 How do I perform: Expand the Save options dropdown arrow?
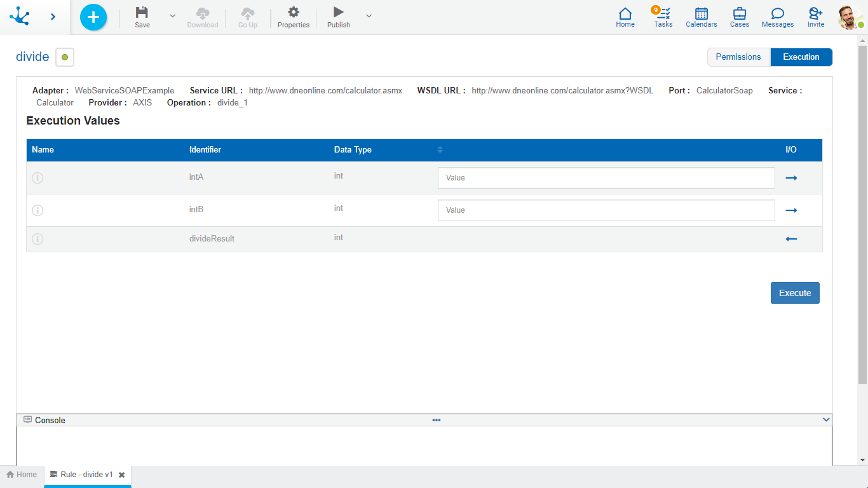(x=172, y=16)
